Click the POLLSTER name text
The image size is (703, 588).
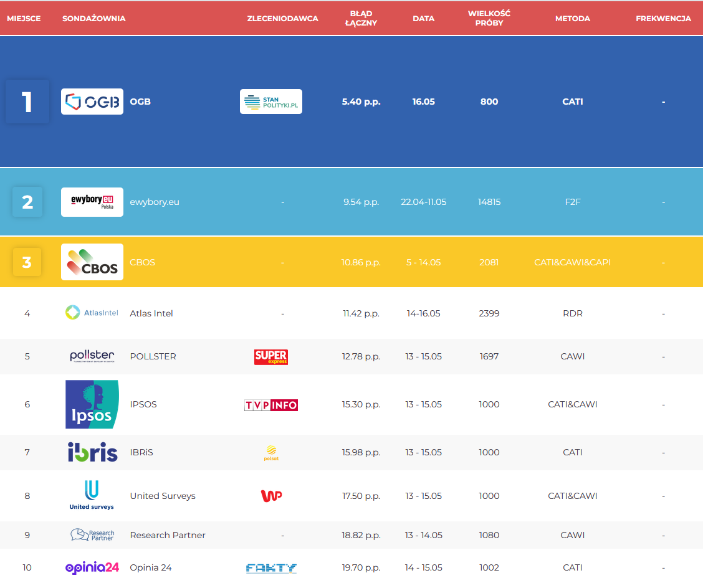coord(153,356)
